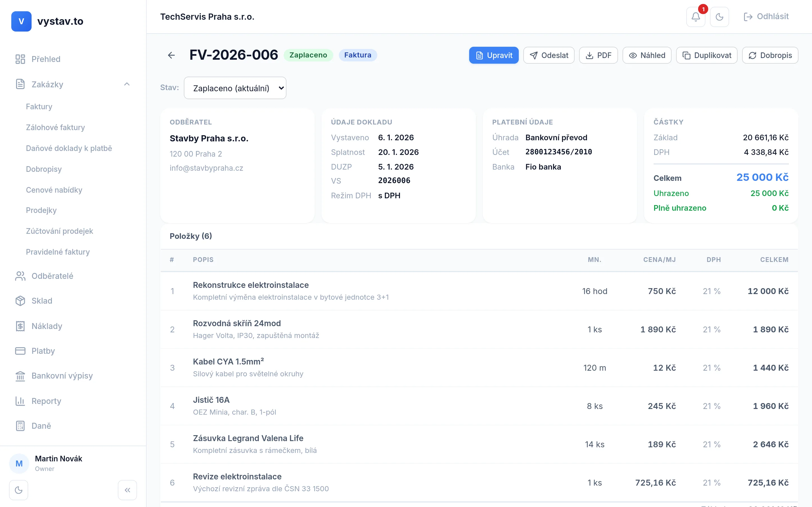Click the vystav.to logo icon
This screenshot has width=812, height=507.
pos(21,21)
